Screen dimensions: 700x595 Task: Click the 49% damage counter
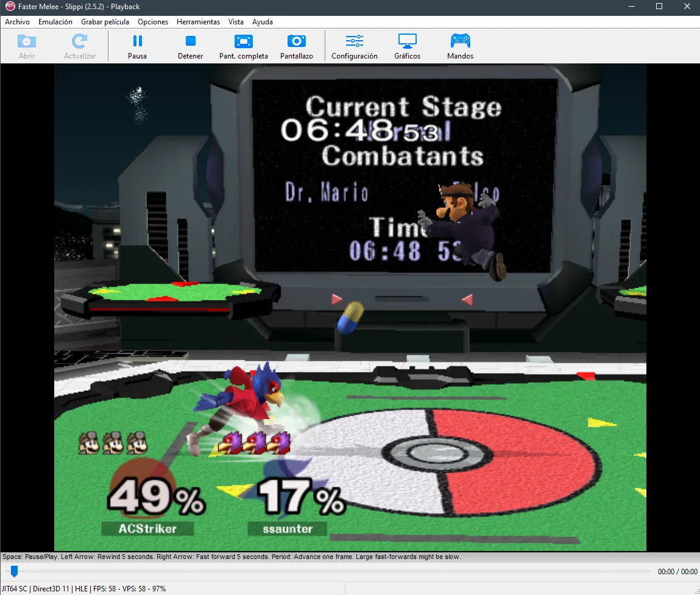click(156, 496)
